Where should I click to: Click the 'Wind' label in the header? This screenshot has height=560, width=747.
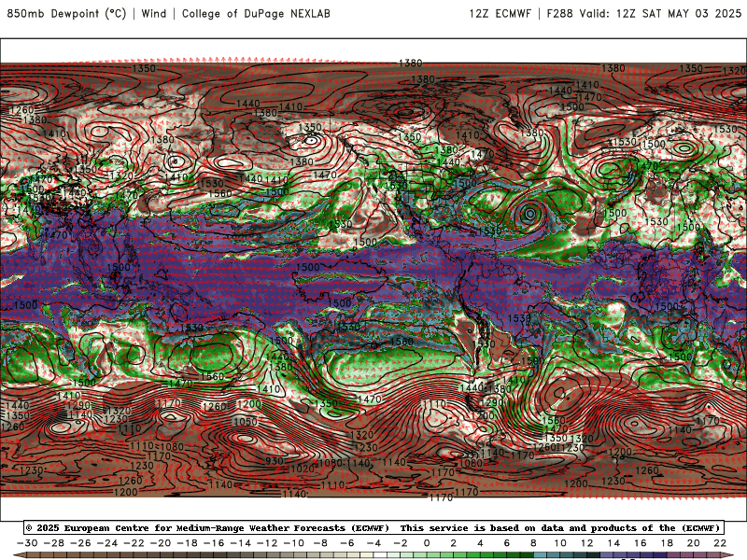pos(154,13)
